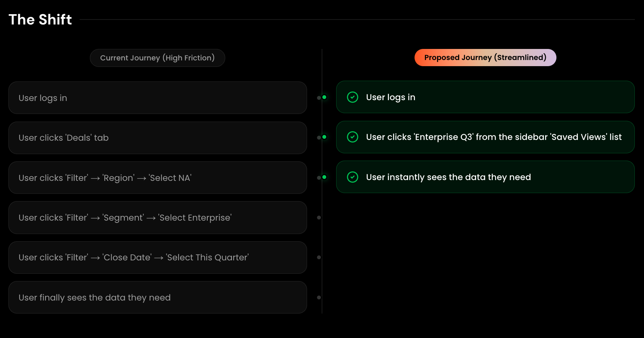Select the 'Current Journey (High Friction)' pill
Image resolution: width=644 pixels, height=338 pixels.
coord(158,58)
